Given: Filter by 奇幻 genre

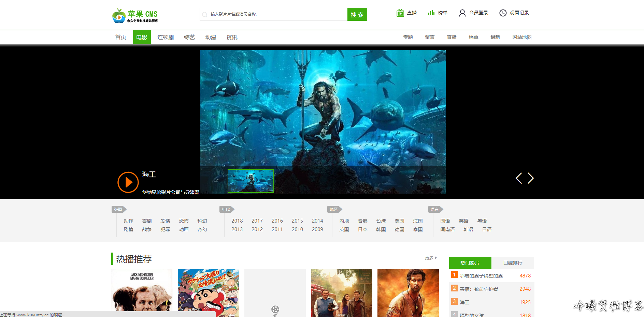Looking at the screenshot, I should (202, 229).
